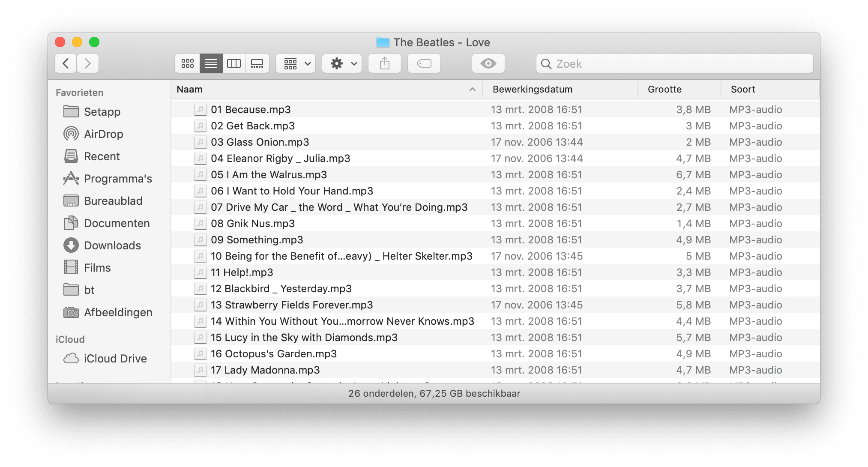Close the Finder window with the red button

pyautogui.click(x=60, y=42)
